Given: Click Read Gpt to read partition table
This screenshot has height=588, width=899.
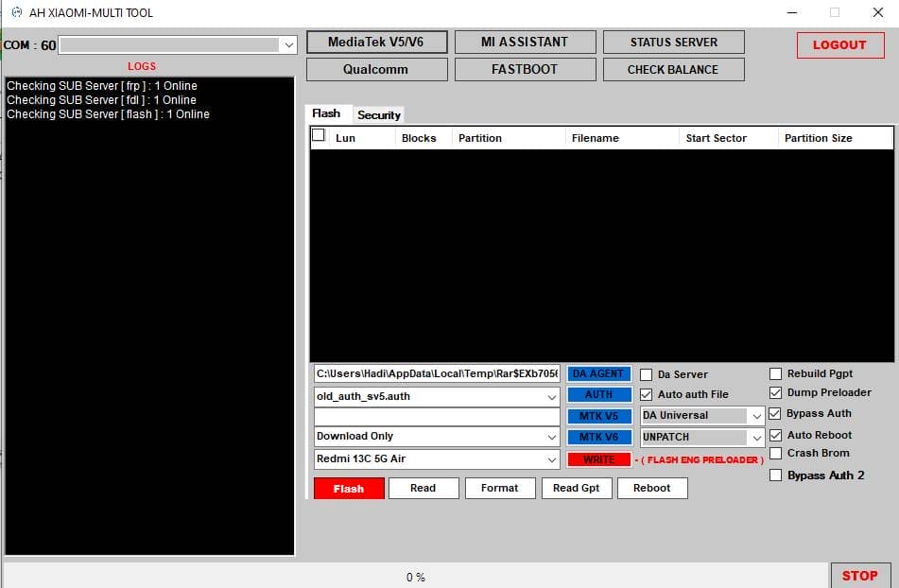Looking at the screenshot, I should (577, 488).
